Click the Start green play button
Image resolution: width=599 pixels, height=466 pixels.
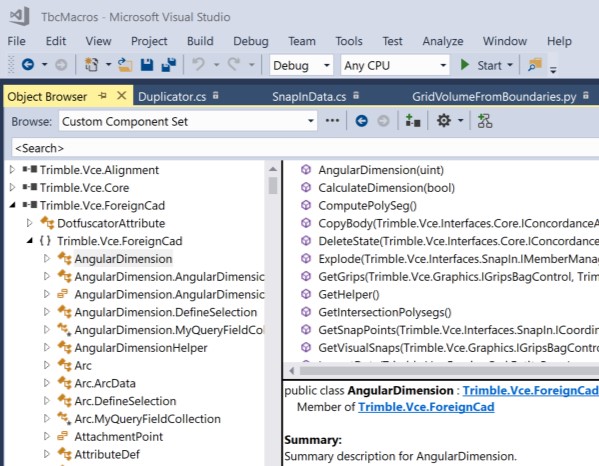(465, 65)
